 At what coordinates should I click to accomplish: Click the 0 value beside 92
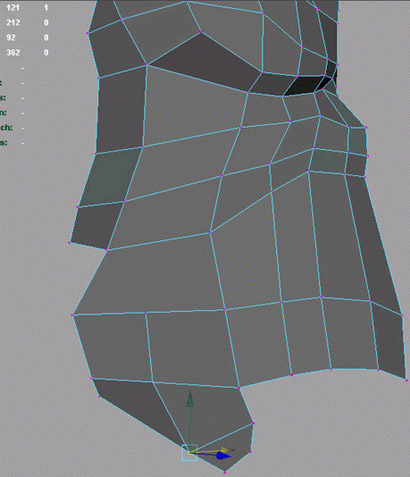(46, 38)
